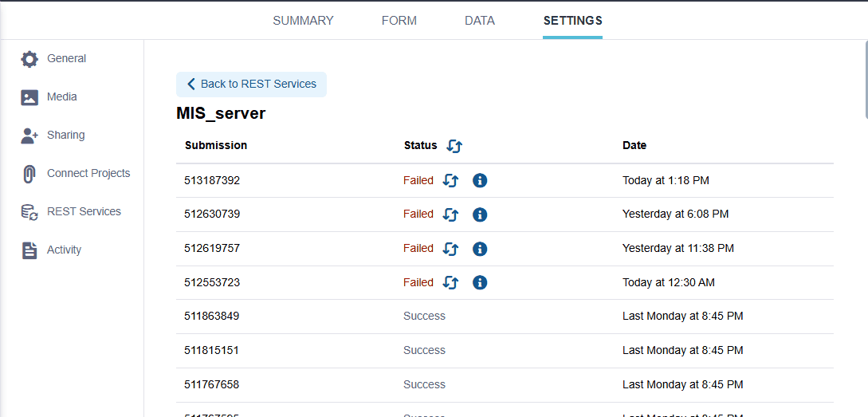
Task: Open Sharing in the sidebar
Action: coord(66,135)
